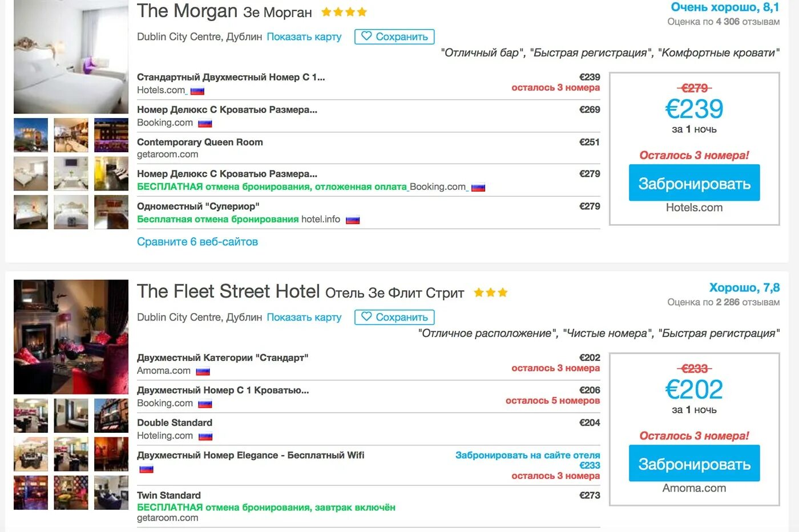Screen dimensions: 799x532
Task: Expand comparison of 6 websites
Action: pyautogui.click(x=197, y=242)
